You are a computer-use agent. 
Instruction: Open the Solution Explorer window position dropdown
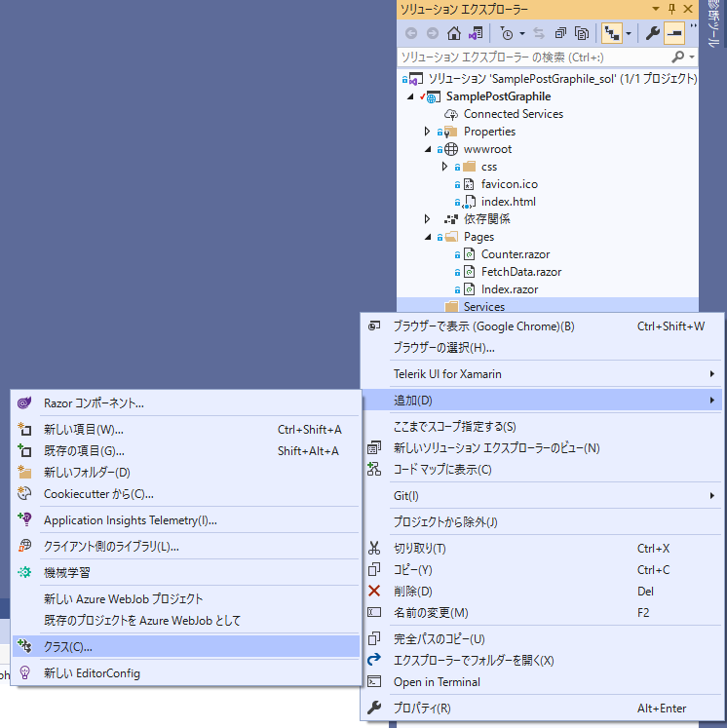[x=656, y=9]
